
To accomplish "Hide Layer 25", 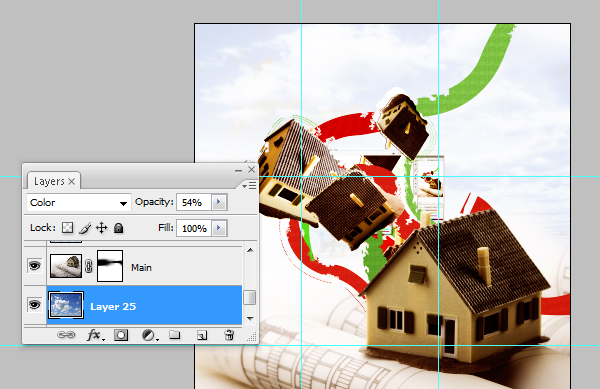I will click(x=34, y=304).
